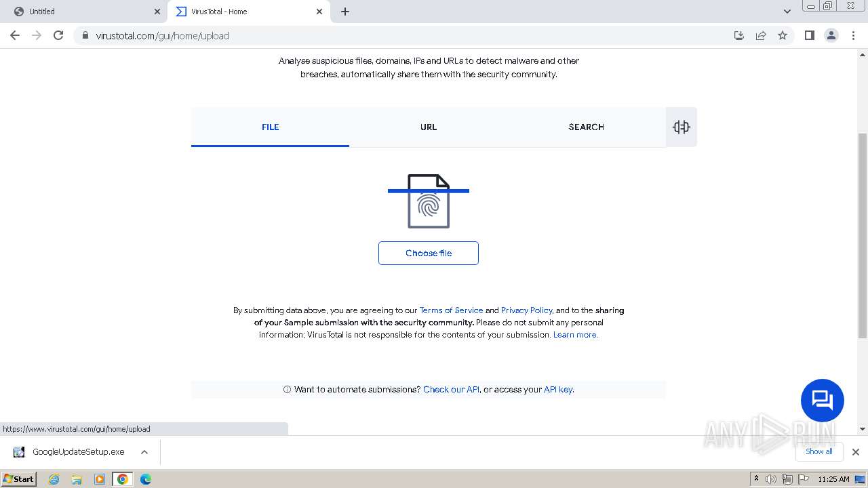Toggle the Chrome side panel

tap(809, 35)
